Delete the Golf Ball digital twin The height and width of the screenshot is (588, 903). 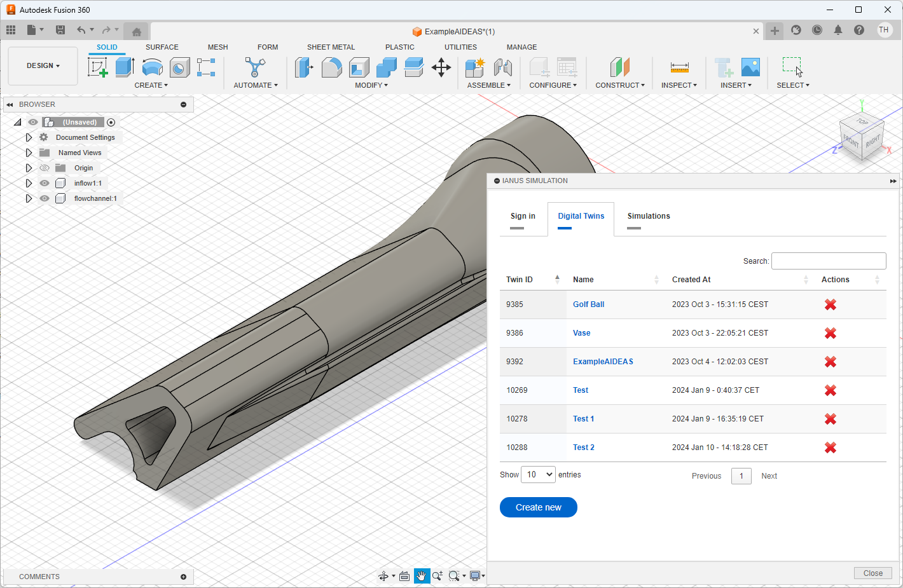[x=830, y=304]
